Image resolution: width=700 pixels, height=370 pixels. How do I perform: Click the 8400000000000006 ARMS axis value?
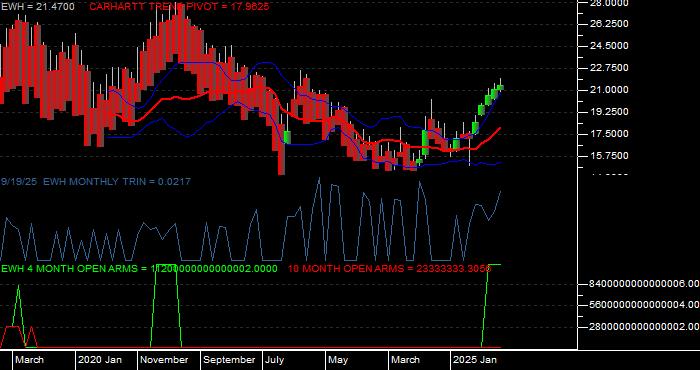pyautogui.click(x=645, y=284)
